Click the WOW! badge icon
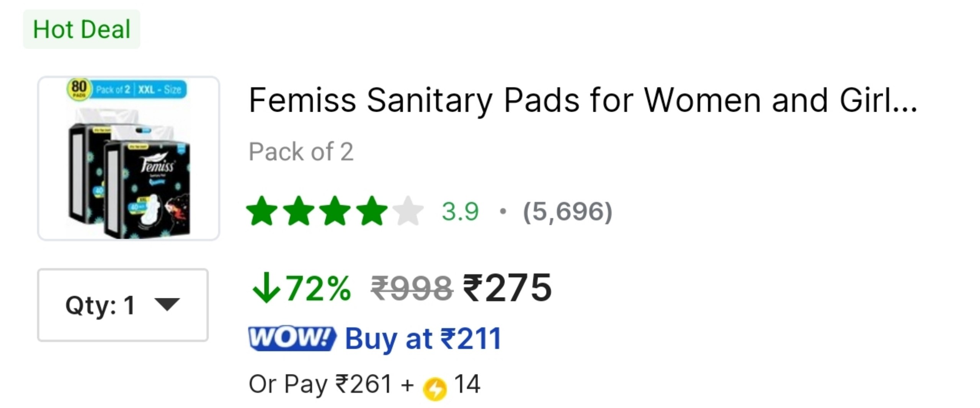The height and width of the screenshot is (408, 980). (x=292, y=338)
